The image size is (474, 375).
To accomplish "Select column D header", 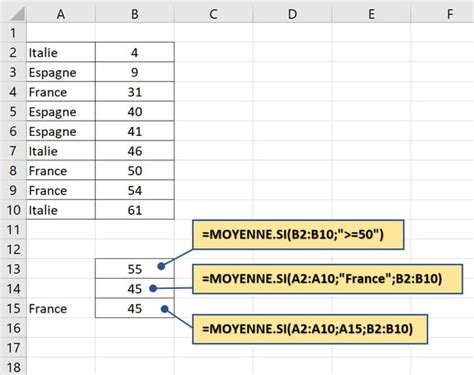I will click(292, 14).
